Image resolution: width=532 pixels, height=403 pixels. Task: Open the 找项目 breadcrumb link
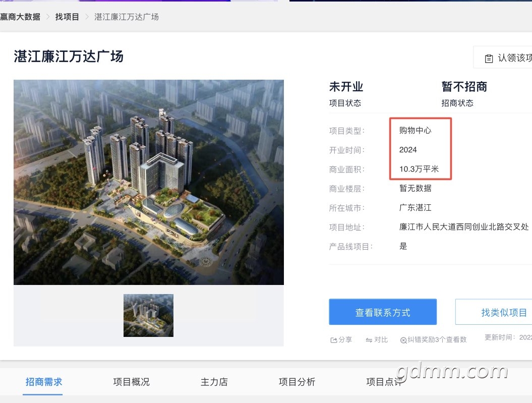pos(67,17)
